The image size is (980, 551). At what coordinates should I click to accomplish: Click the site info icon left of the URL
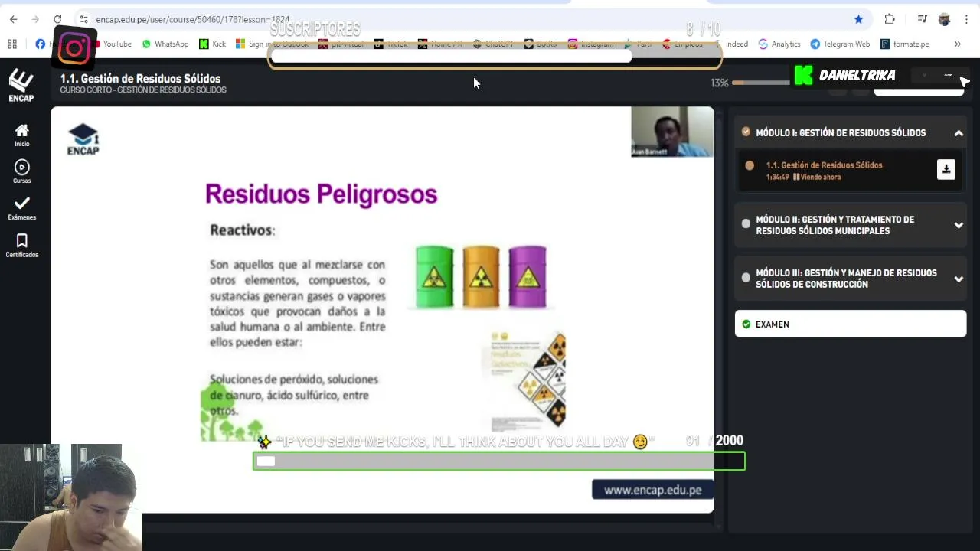coord(83,19)
